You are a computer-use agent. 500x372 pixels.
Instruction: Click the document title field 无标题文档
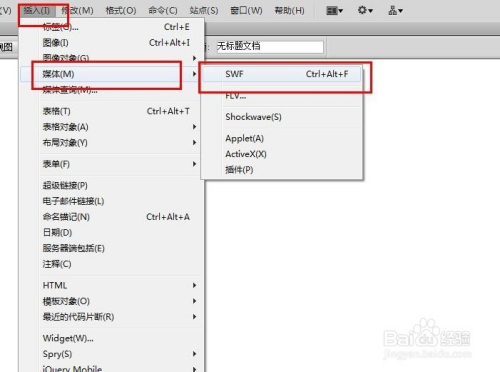[269, 46]
